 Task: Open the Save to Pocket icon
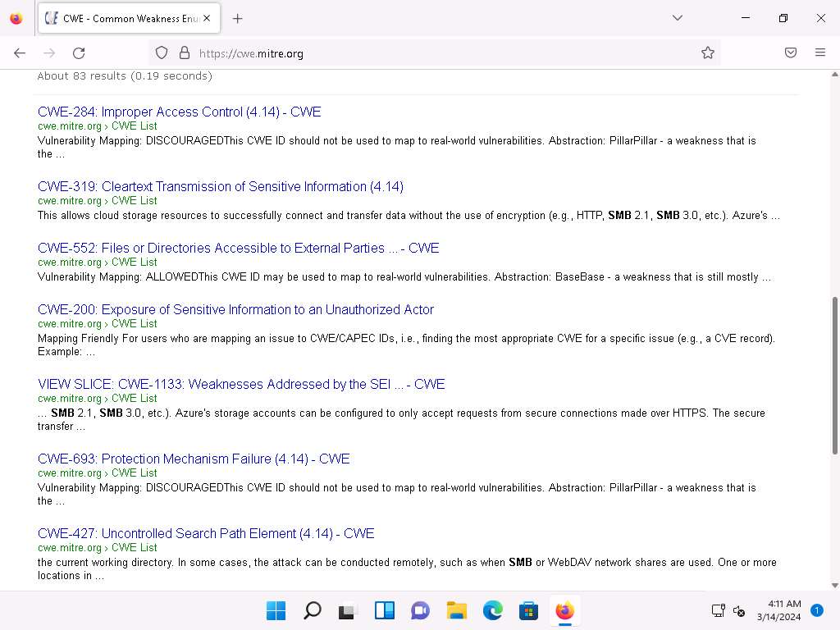[790, 53]
